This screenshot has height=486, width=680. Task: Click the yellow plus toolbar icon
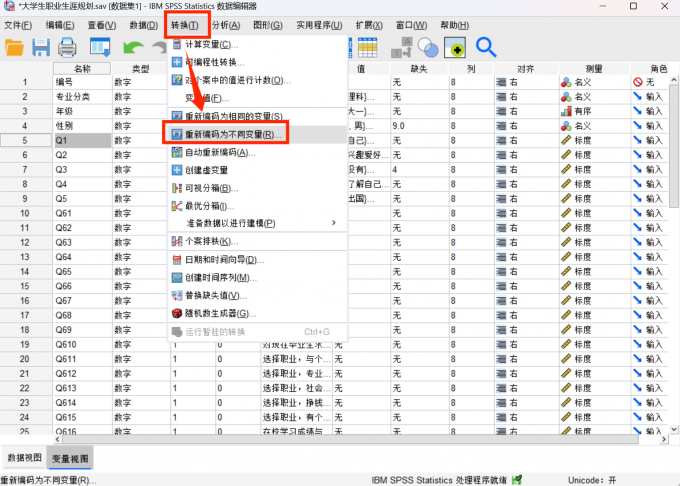(x=455, y=47)
